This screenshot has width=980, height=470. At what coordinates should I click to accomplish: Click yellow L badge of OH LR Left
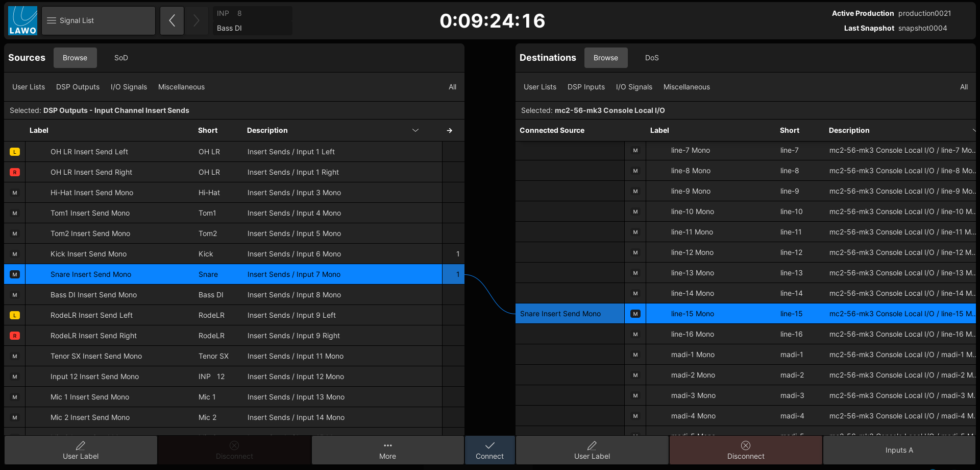tap(15, 152)
